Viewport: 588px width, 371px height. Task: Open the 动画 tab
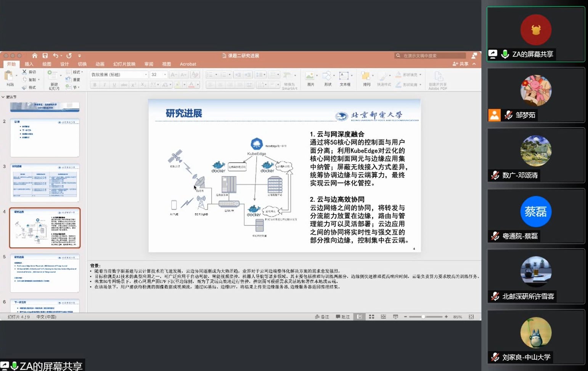(x=100, y=64)
